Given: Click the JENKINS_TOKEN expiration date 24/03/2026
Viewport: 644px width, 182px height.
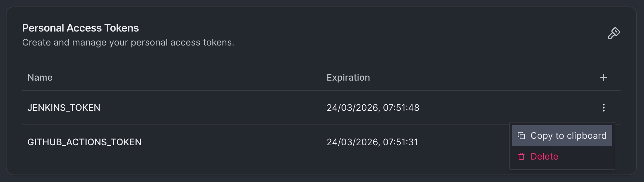Looking at the screenshot, I should (x=353, y=108).
